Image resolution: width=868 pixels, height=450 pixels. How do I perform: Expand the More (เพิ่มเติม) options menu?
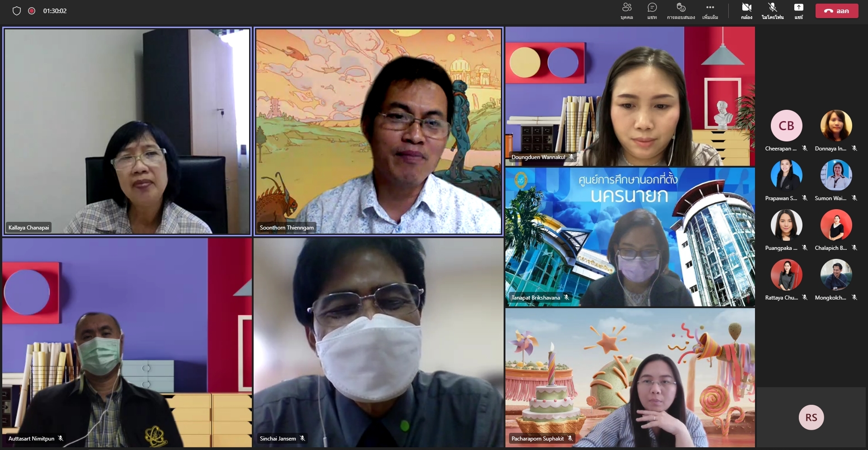click(710, 11)
